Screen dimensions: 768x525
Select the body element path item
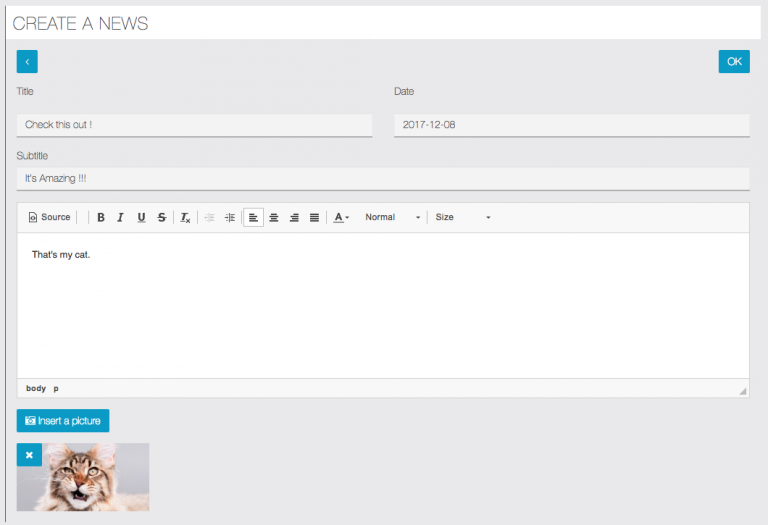click(36, 388)
